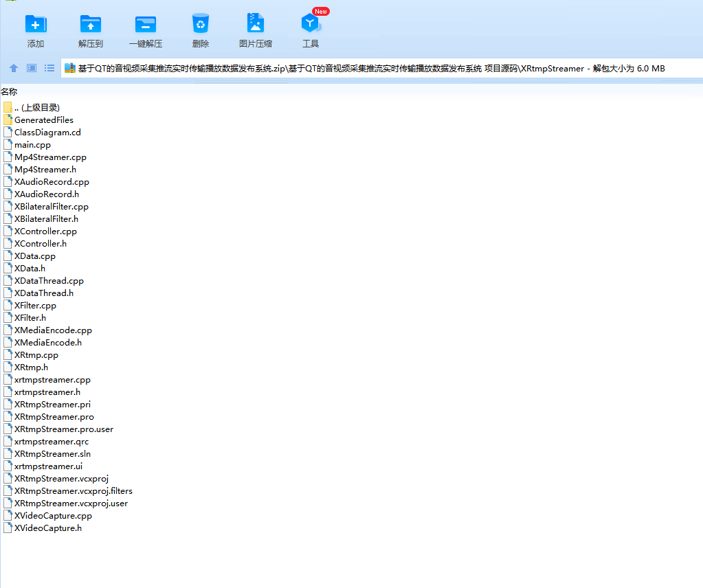Click the 解压到 (Extract to) icon

pos(91,24)
